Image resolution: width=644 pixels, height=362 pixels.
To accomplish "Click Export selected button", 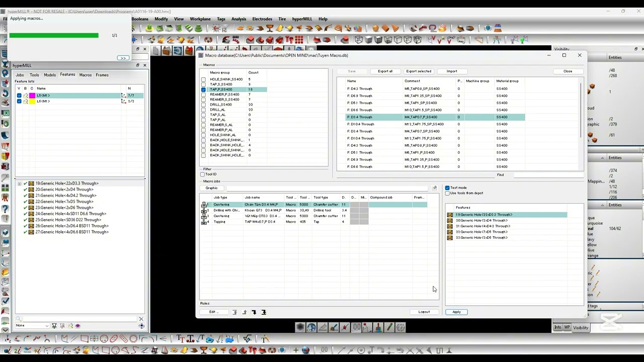I will 419,71.
